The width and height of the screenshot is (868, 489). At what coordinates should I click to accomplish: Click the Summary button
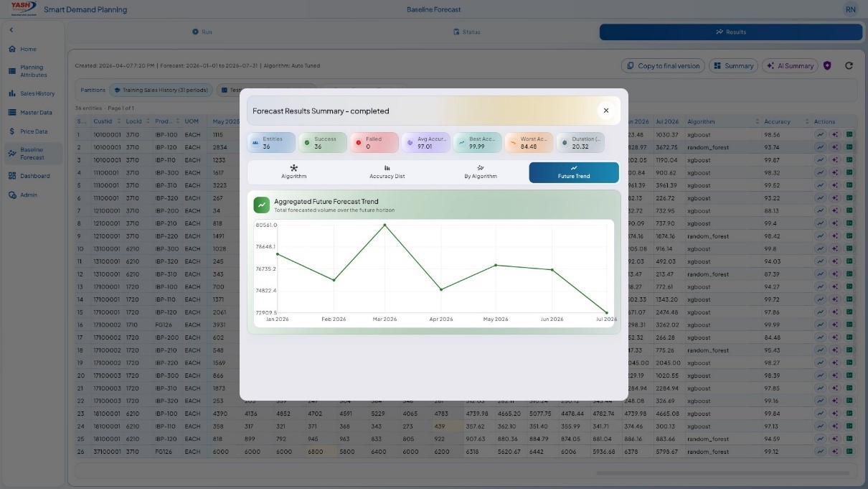point(733,65)
